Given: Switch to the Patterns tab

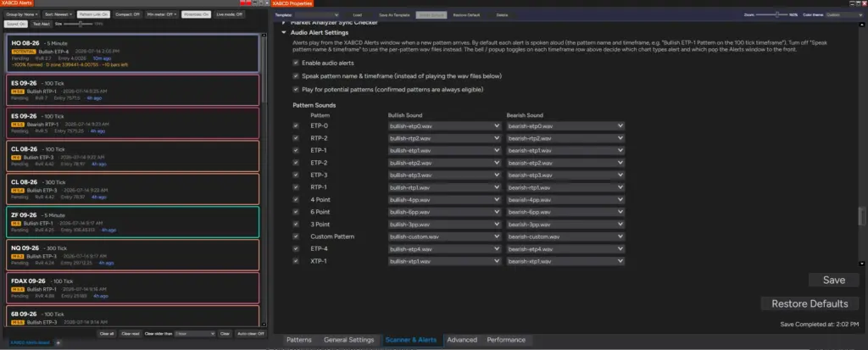Looking at the screenshot, I should click(299, 340).
